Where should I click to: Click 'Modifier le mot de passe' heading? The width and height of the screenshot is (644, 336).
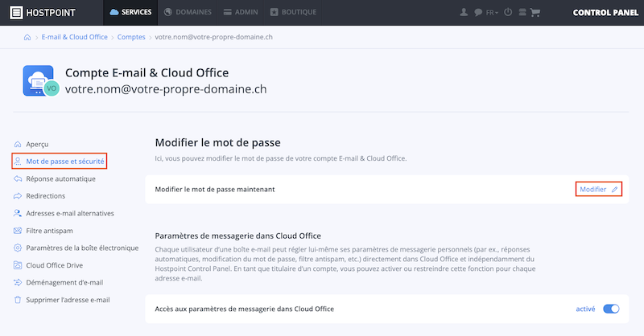click(x=217, y=143)
